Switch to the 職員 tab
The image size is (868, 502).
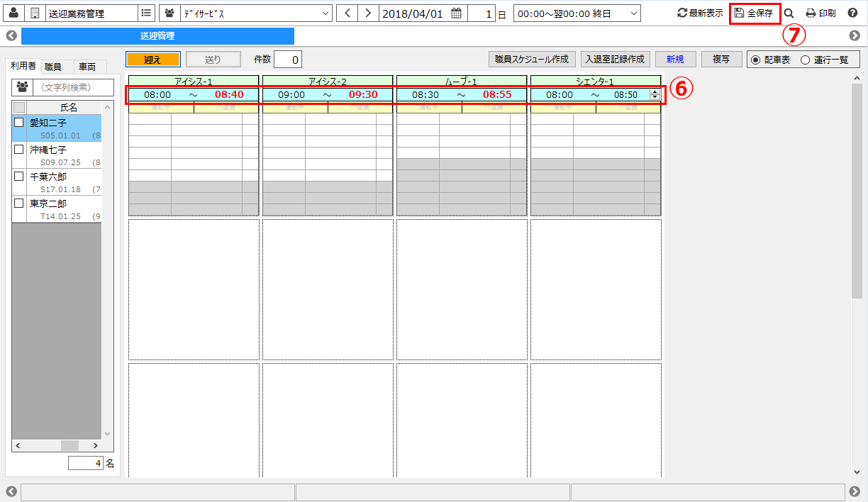[53, 67]
